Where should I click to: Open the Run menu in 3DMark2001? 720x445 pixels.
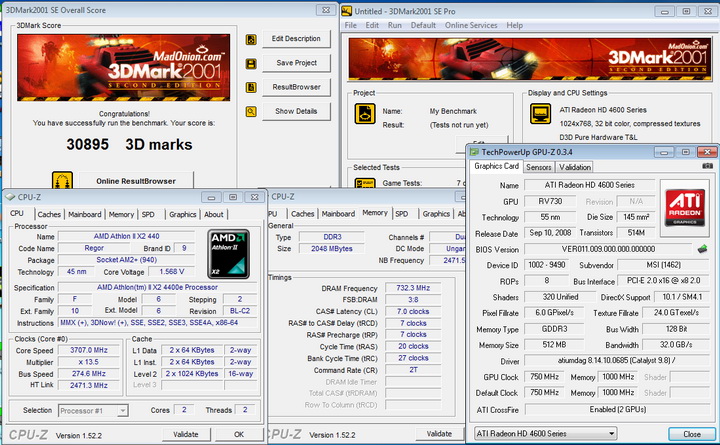pyautogui.click(x=394, y=25)
